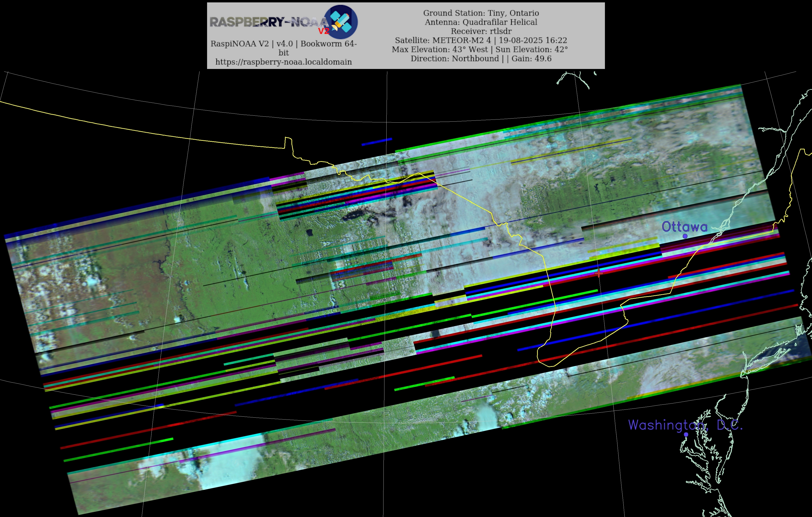Click the Ottawa map label
This screenshot has height=517, width=812.
(x=684, y=227)
